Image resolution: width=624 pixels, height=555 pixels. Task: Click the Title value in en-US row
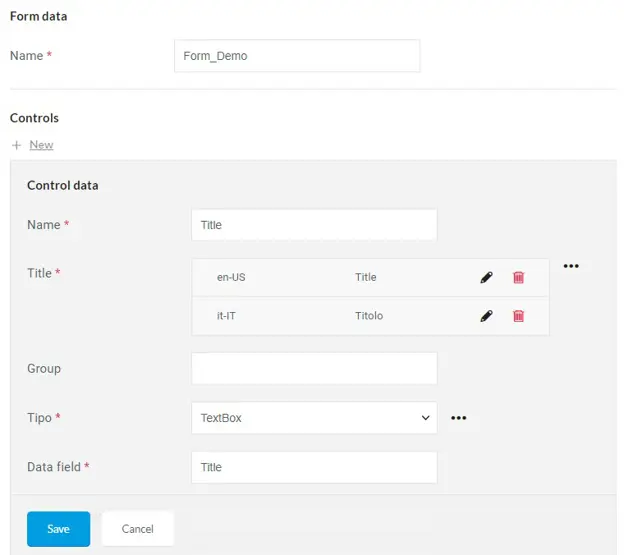[x=366, y=278]
